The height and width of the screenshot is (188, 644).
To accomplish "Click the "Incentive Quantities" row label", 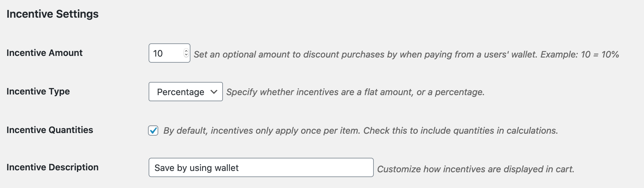I will [x=50, y=130].
